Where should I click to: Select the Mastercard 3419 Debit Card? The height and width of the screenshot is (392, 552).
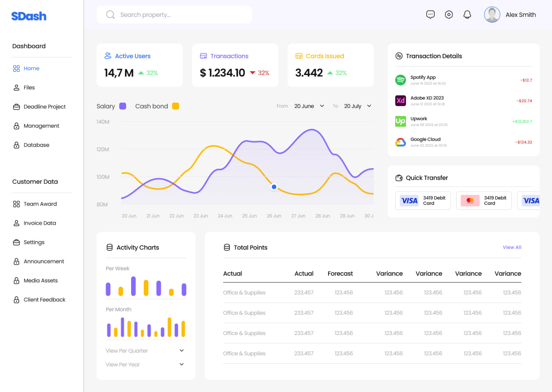coord(484,201)
